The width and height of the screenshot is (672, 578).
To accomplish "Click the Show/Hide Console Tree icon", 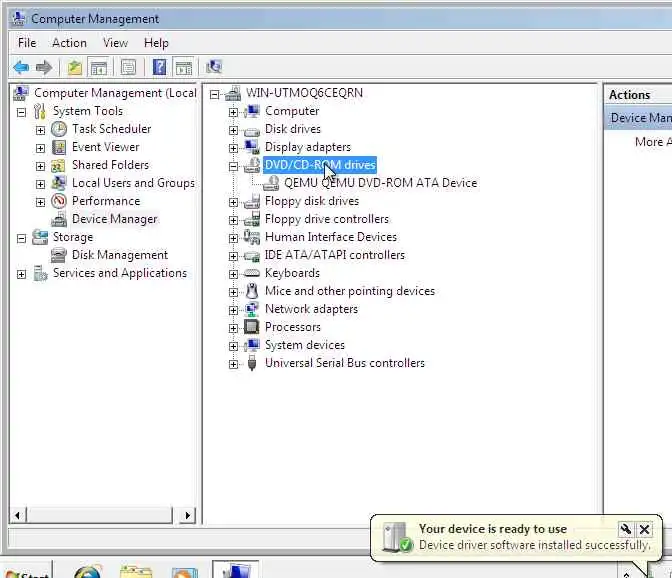I will 99,67.
